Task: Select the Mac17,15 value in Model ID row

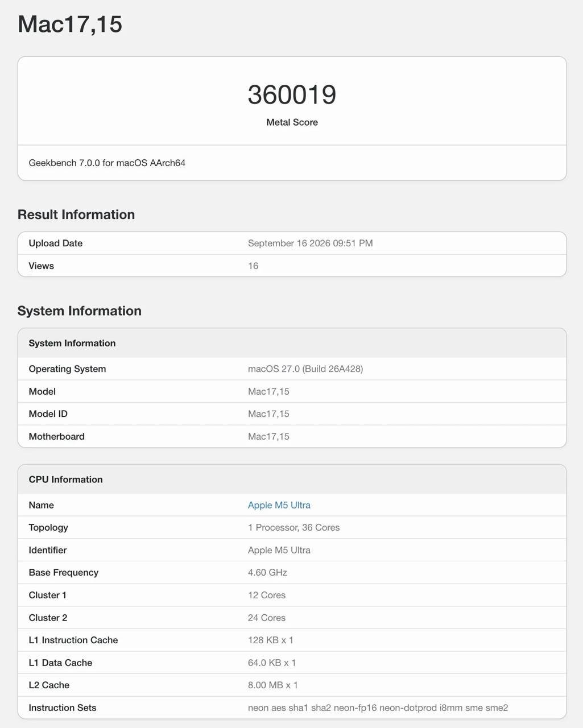Action: click(x=268, y=414)
